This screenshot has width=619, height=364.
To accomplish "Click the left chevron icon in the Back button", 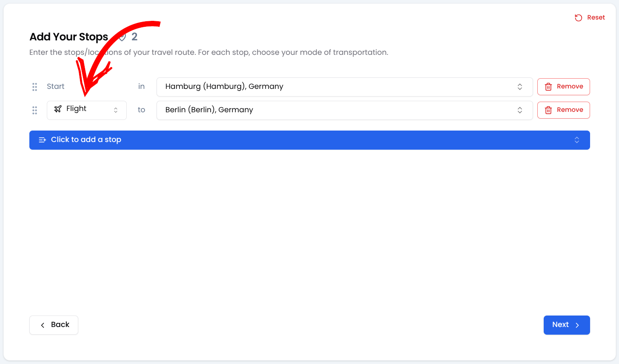I will [x=43, y=325].
